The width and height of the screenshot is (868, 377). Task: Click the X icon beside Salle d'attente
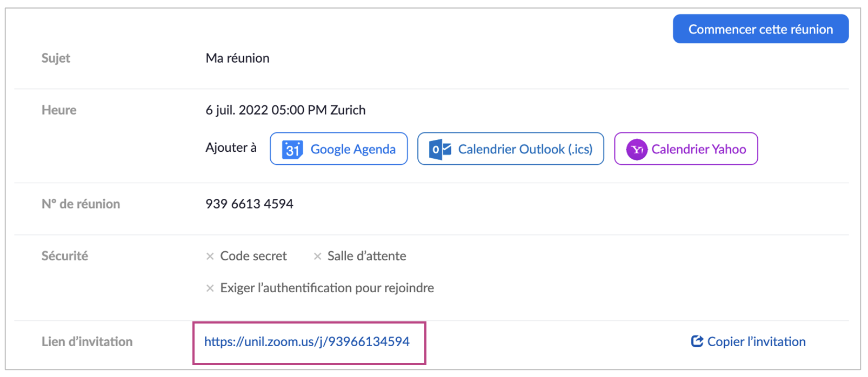tap(318, 257)
